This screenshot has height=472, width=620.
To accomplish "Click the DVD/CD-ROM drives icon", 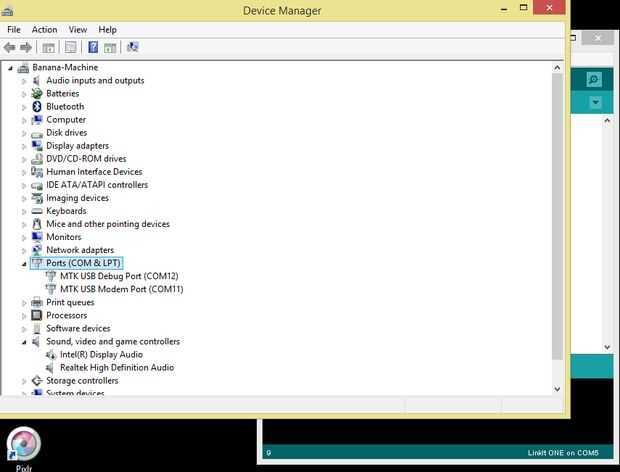I will 37,159.
